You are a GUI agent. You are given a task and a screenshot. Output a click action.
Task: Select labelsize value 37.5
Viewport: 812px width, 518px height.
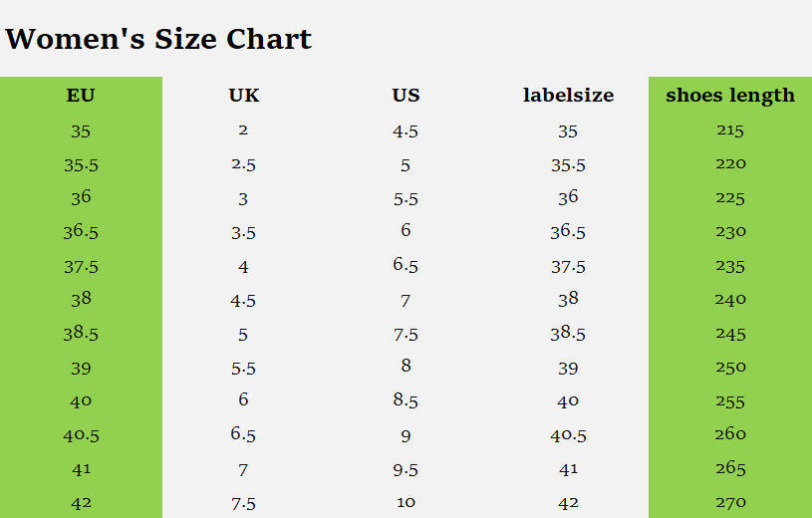(568, 266)
